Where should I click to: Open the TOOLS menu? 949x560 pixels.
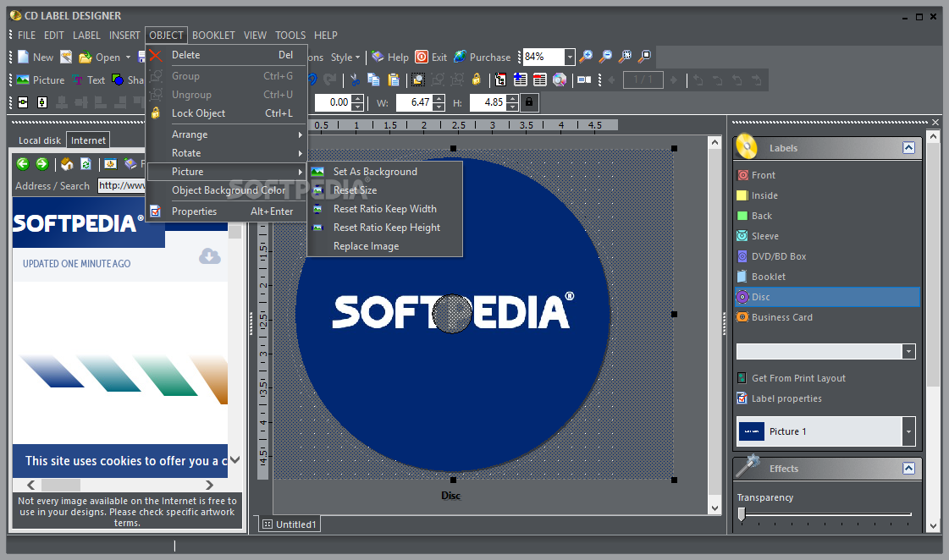click(290, 35)
